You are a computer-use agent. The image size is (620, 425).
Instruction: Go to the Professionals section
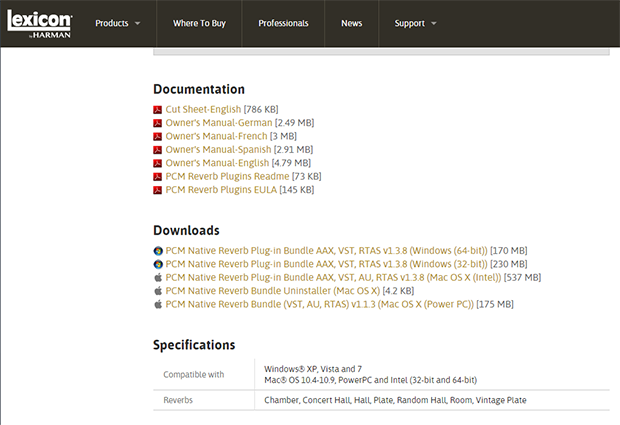tap(283, 23)
